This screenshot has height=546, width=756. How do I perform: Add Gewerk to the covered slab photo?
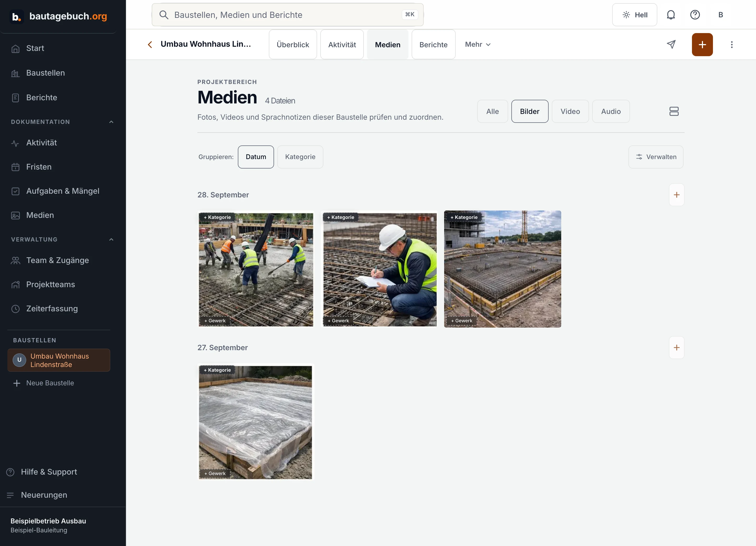[x=215, y=473]
